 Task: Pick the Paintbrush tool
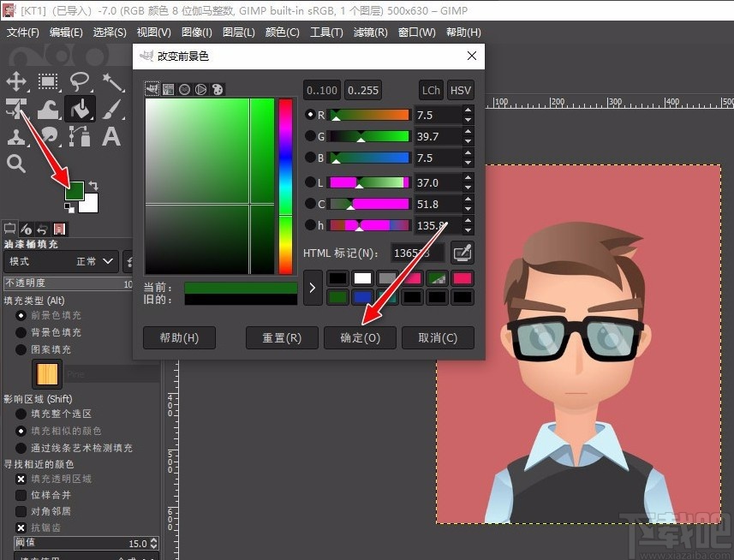[x=112, y=109]
